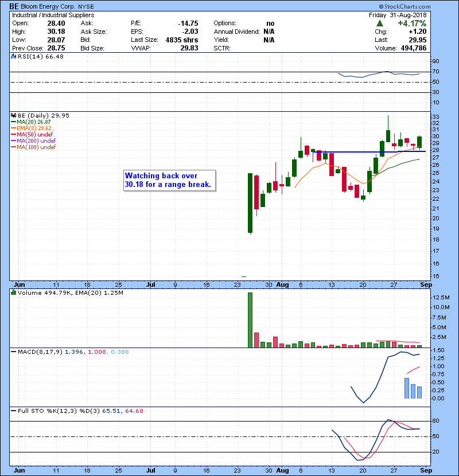Click the Sep label on bottom date axis
The height and width of the screenshot is (476, 459).
tap(426, 470)
